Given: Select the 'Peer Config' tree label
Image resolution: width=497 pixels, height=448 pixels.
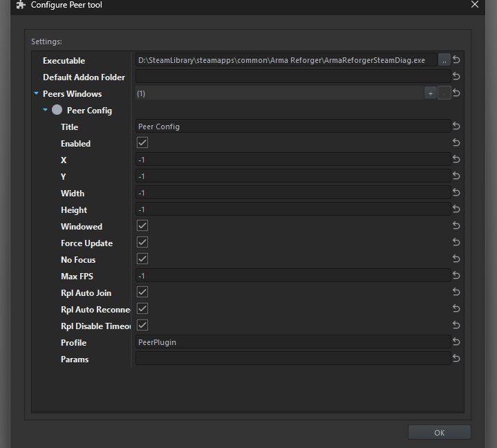Looking at the screenshot, I should [89, 111].
